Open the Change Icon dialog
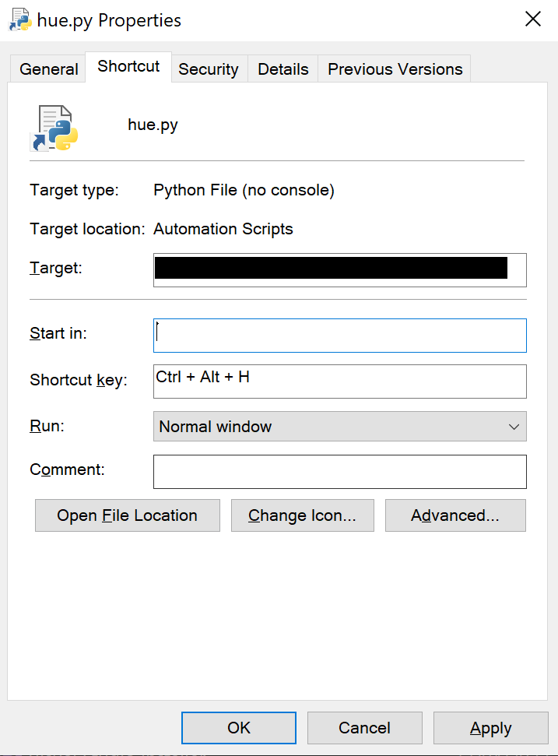Screen dimensions: 558x756 [x=302, y=515]
